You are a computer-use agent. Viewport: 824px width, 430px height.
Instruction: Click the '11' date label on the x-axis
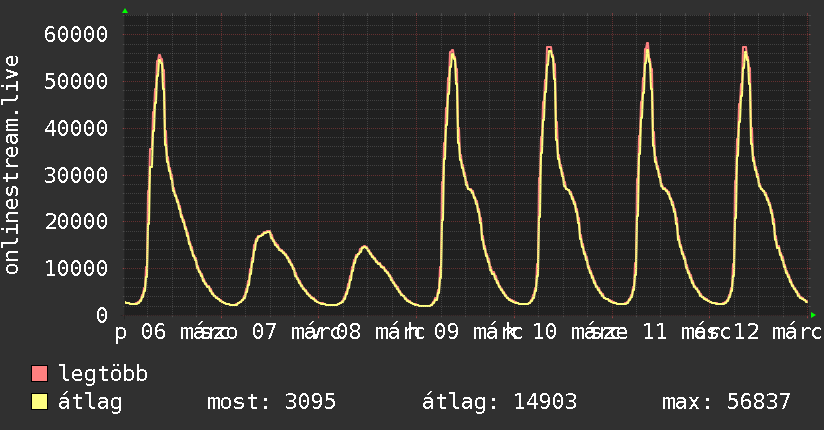[655, 332]
